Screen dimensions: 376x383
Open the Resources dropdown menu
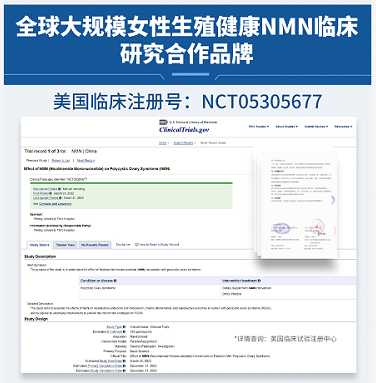(x=343, y=127)
